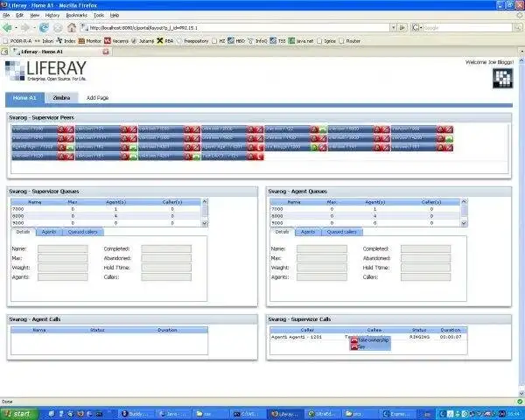Viewport: 525px width, 420px height.
Task: Click the Go arrow beside the address bar
Action: pos(402,28)
